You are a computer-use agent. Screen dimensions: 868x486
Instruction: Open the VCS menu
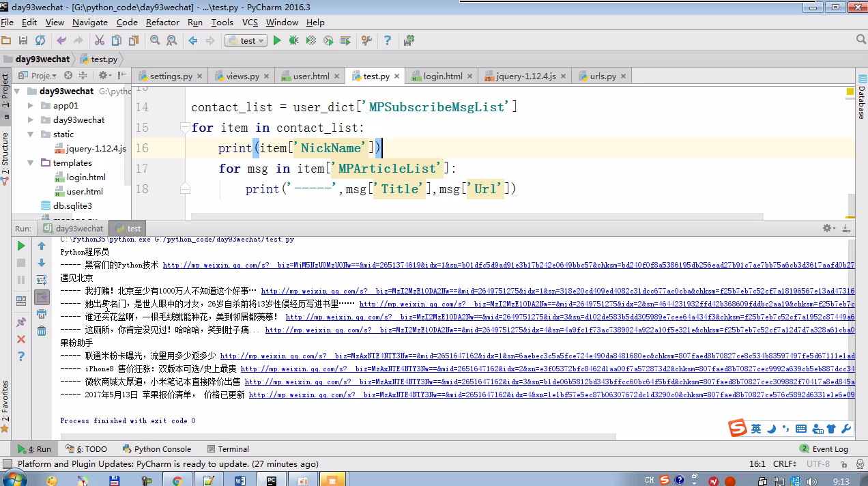pyautogui.click(x=250, y=22)
